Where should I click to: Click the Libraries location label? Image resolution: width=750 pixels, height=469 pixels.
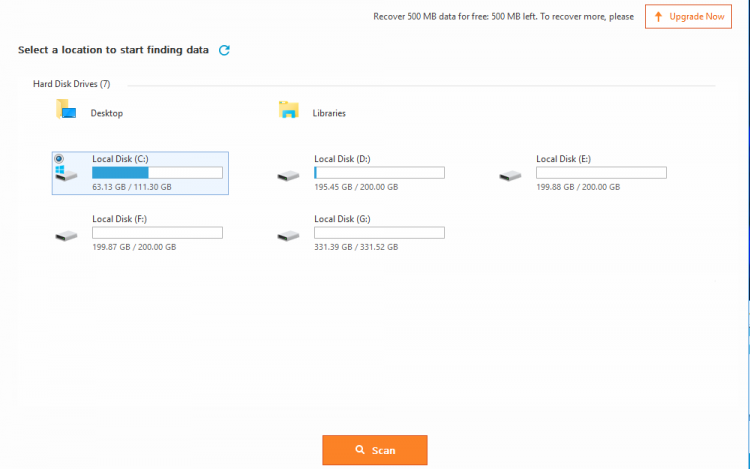(329, 113)
